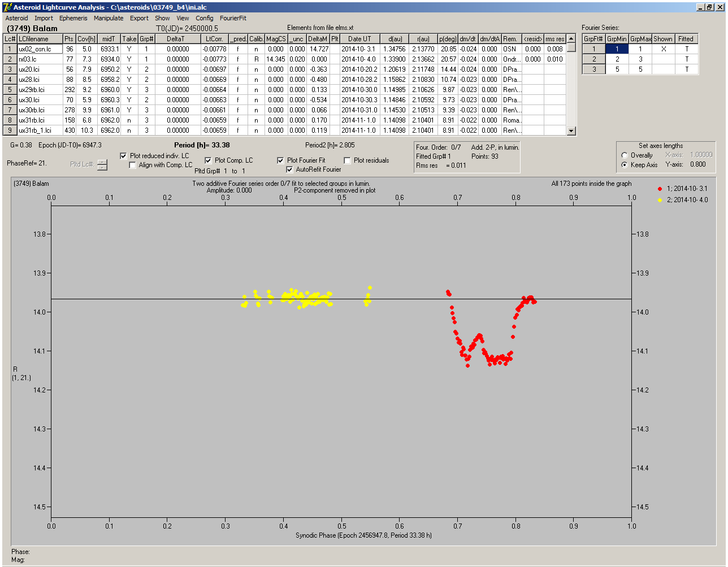Click the Period [h]= 33.38 label
Viewport: 728px width, 567px height.
pos(202,145)
